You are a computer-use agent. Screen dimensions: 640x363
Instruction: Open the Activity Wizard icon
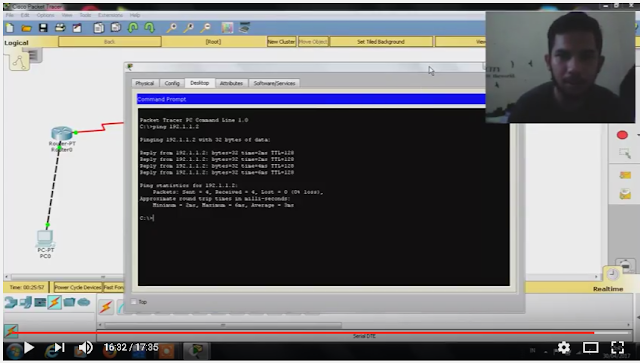(77, 28)
